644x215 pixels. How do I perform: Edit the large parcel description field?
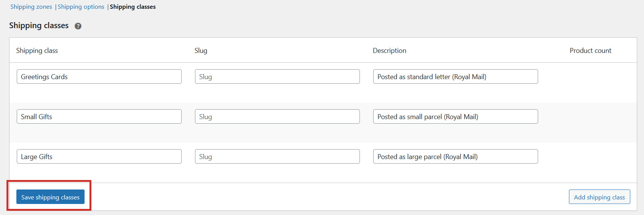click(x=455, y=156)
